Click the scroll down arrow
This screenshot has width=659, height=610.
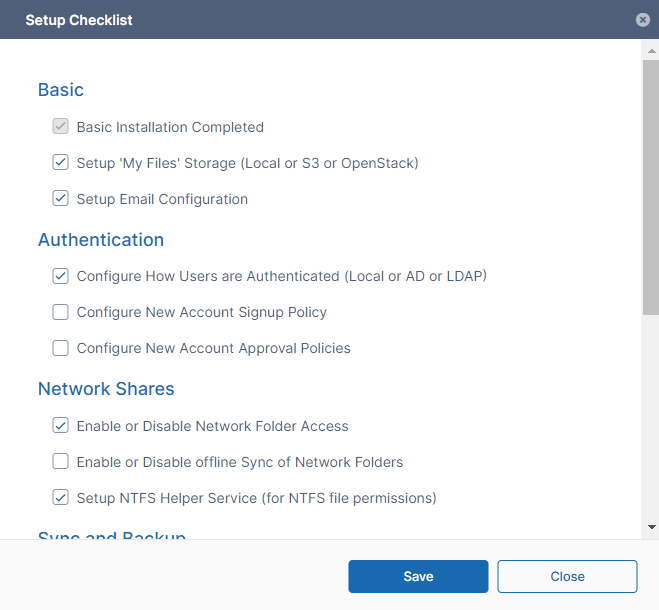pyautogui.click(x=651, y=526)
